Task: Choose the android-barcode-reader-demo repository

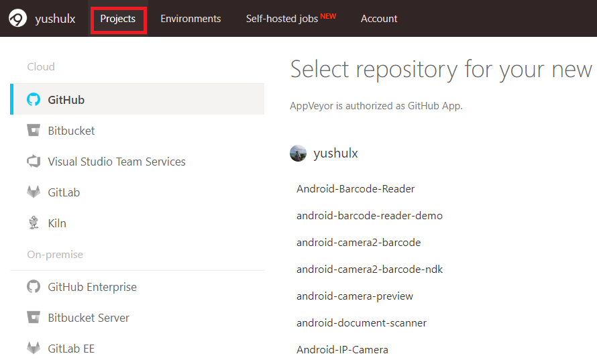Action: point(370,216)
